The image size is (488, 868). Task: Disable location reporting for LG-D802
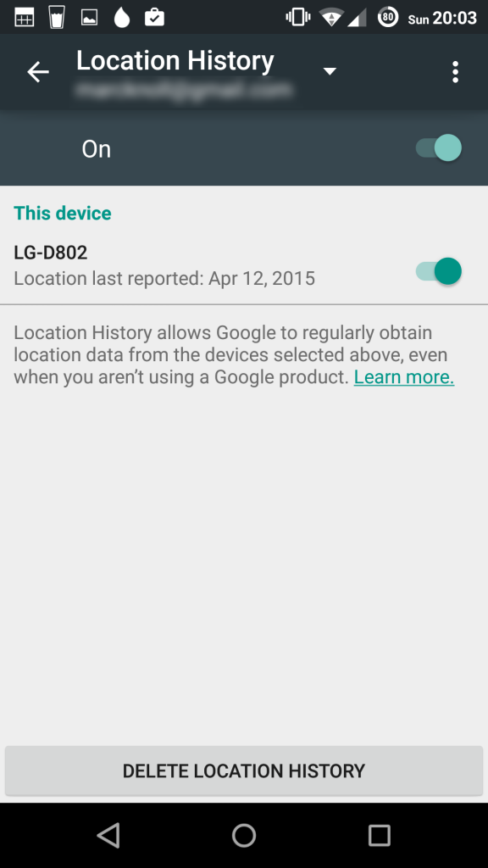click(x=439, y=271)
